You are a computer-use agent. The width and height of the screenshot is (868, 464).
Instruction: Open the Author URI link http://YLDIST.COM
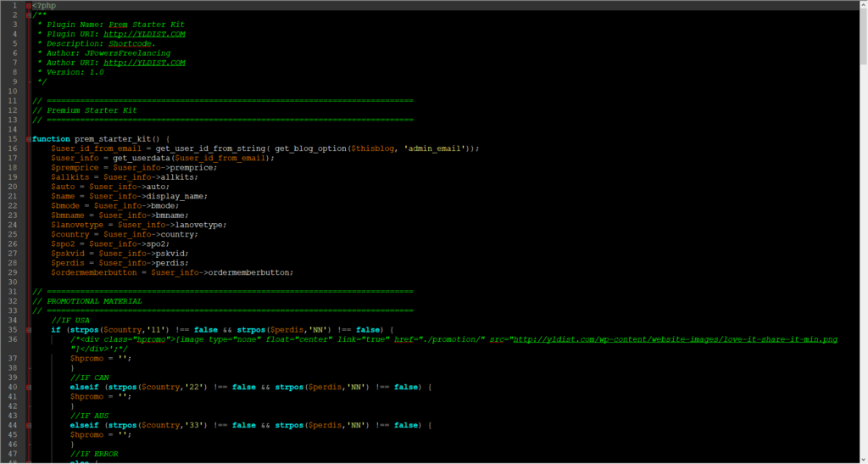point(150,63)
